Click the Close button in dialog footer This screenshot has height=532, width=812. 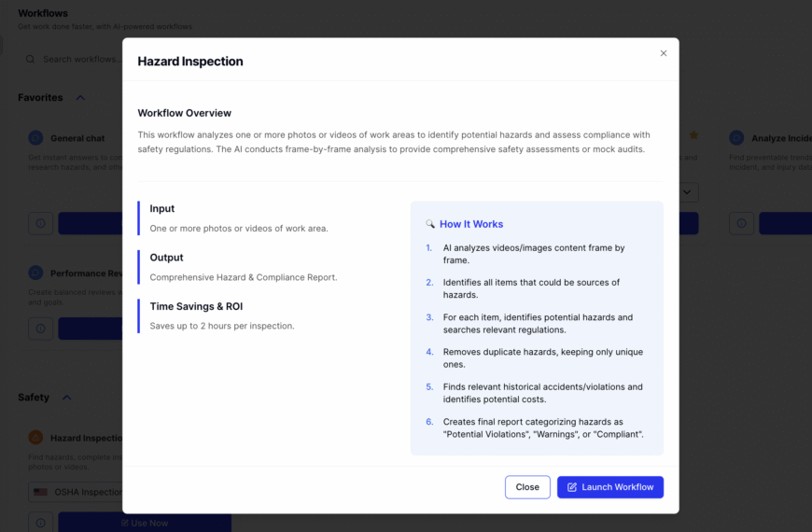click(527, 487)
